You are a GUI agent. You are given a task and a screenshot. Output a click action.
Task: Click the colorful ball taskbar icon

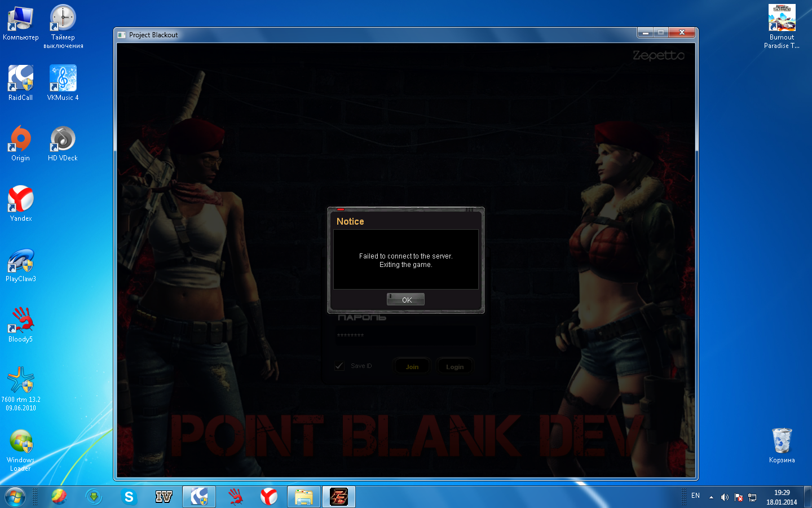59,497
